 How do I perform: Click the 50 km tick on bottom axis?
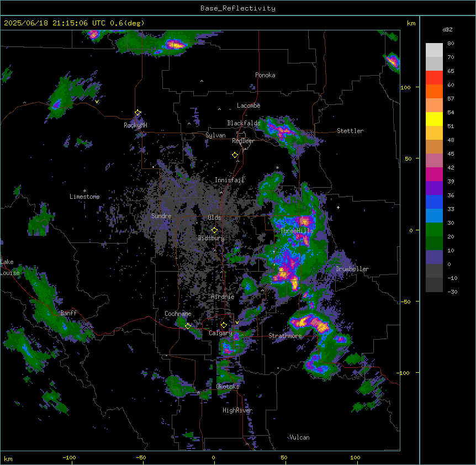pos(284,457)
